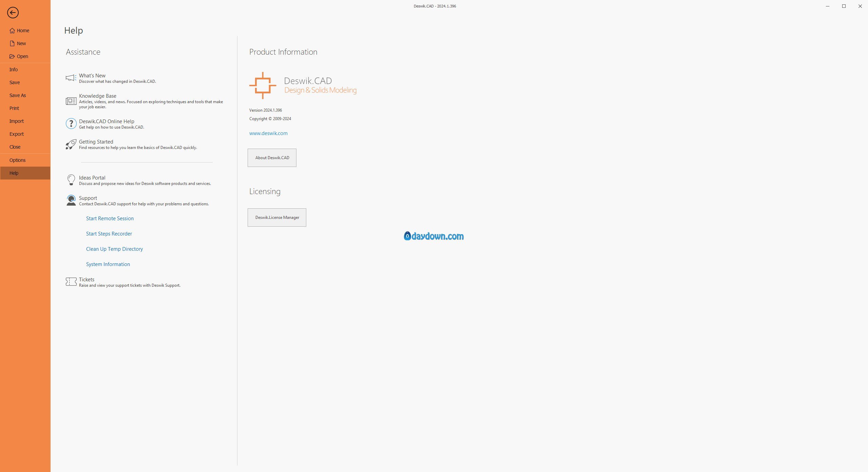Click the What's New megaphone icon
Image resolution: width=868 pixels, height=472 pixels.
71,78
